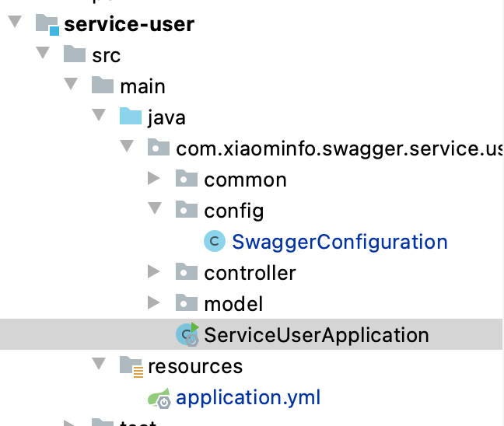Collapse the resources folder arrow
Image resolution: width=504 pixels, height=426 pixels.
click(98, 366)
